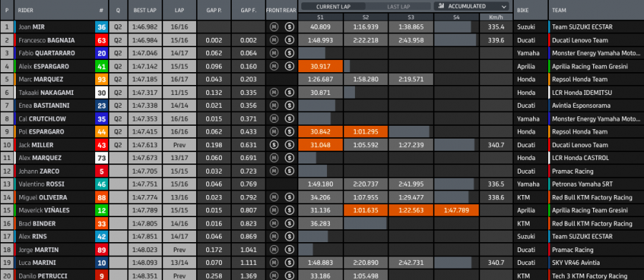Click Johann ZARCO's rear tyre S icon

pos(289,171)
